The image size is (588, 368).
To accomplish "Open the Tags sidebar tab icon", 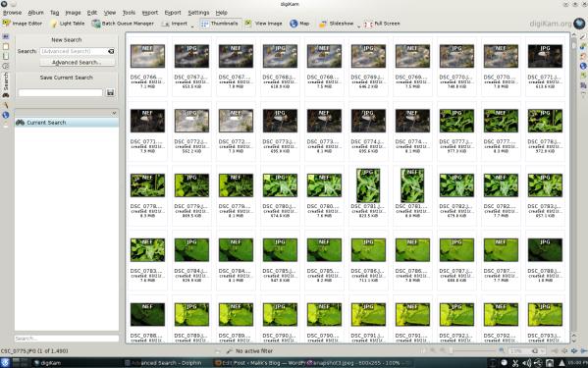I will click(x=6, y=46).
